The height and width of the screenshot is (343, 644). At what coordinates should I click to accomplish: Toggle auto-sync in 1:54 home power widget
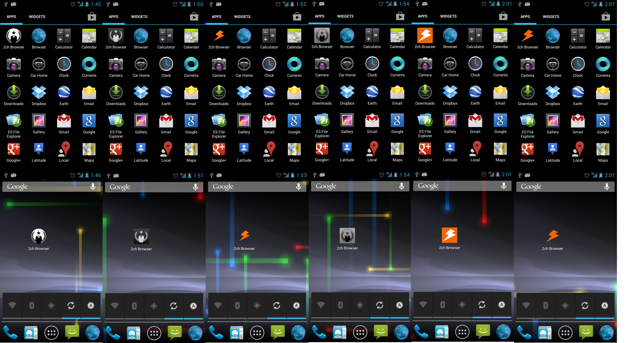pos(380,305)
